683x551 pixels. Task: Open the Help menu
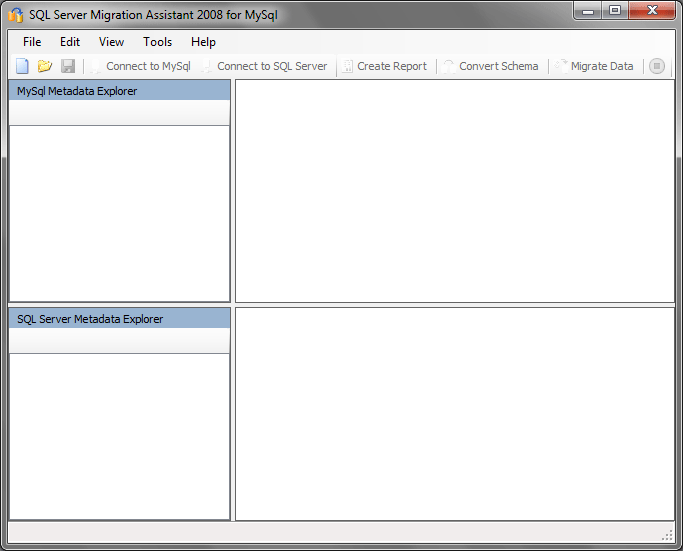203,42
